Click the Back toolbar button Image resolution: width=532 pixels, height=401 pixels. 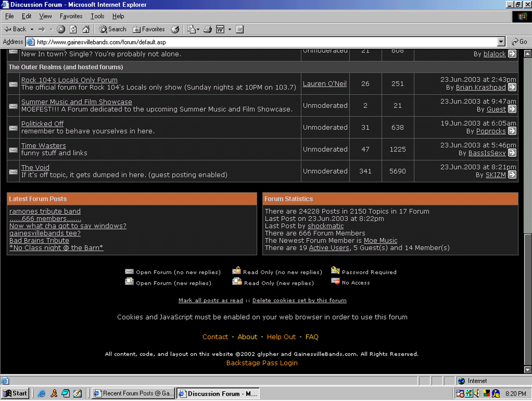coord(15,29)
